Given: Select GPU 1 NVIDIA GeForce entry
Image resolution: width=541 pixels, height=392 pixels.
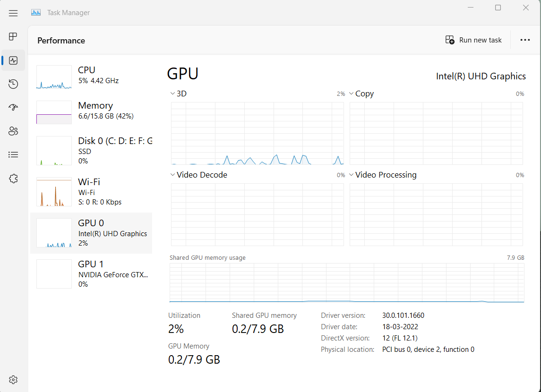Looking at the screenshot, I should pyautogui.click(x=92, y=274).
